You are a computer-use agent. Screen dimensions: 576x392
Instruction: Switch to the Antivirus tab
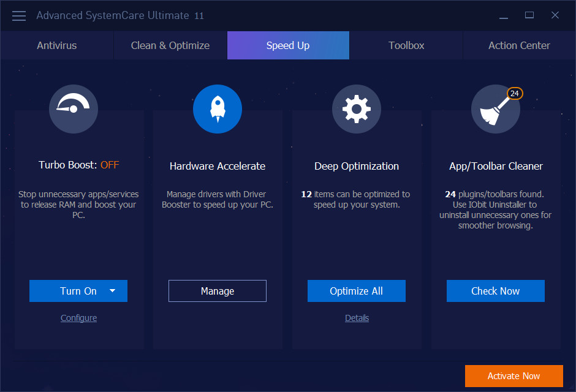pos(57,45)
